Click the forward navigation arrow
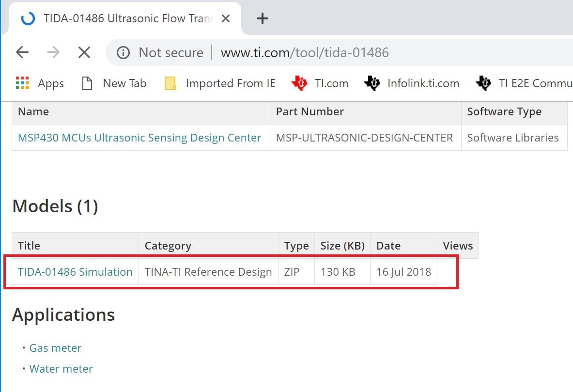The height and width of the screenshot is (392, 573). coord(53,52)
